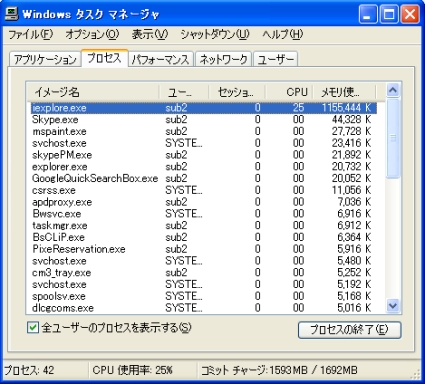Image resolution: width=425 pixels, height=384 pixels.
Task: Sort by the CPU column header
Action: [x=289, y=92]
